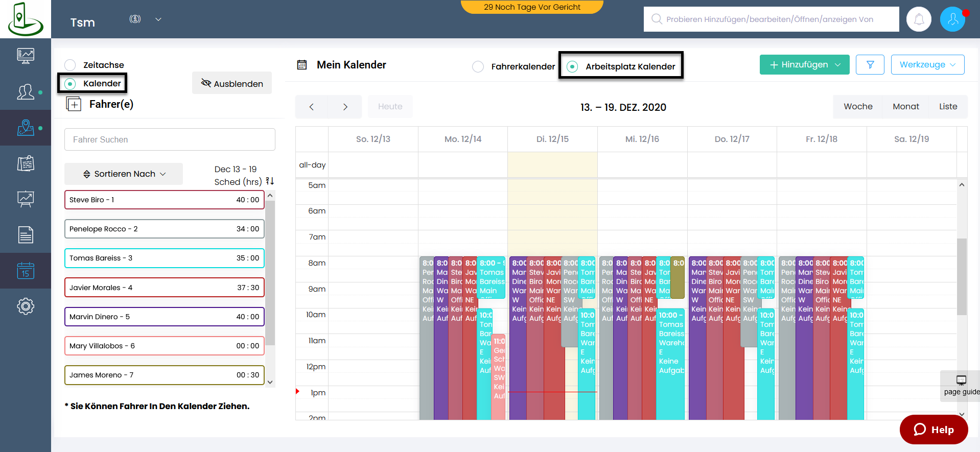Image resolution: width=980 pixels, height=452 pixels.
Task: Select the Arbeitsplatz Kalender radio option
Action: 573,67
